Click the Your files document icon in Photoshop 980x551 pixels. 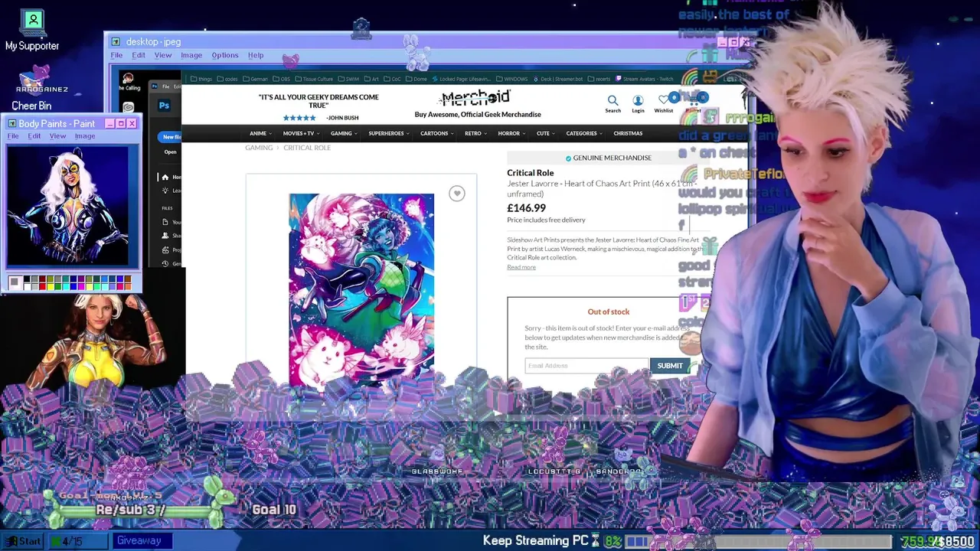coord(165,222)
